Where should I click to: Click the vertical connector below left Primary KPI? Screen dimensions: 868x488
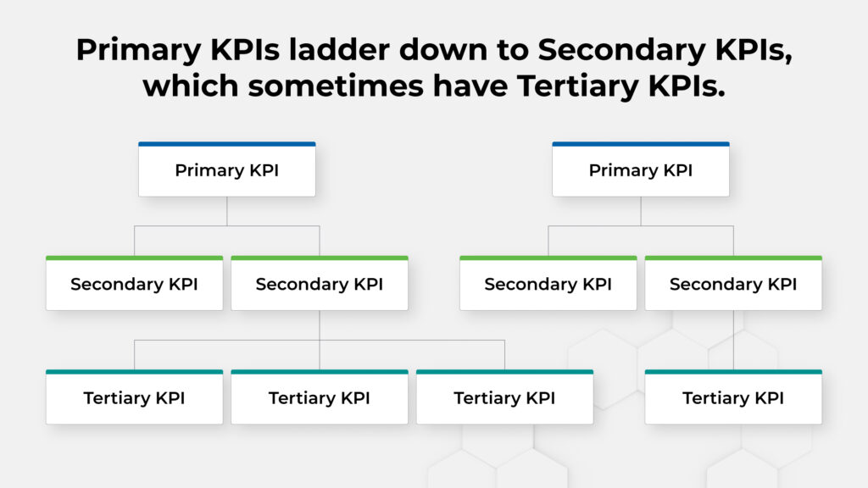(x=227, y=211)
